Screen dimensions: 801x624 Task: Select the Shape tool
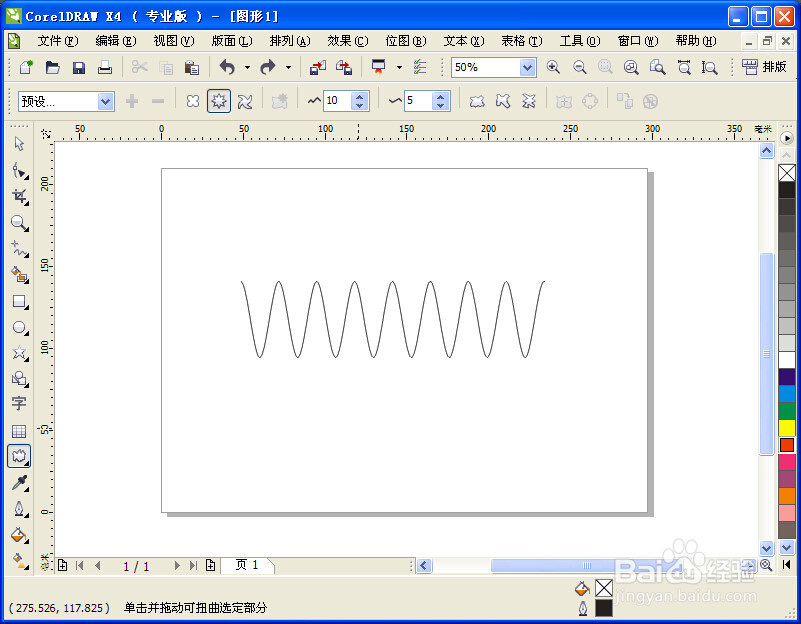[19, 170]
